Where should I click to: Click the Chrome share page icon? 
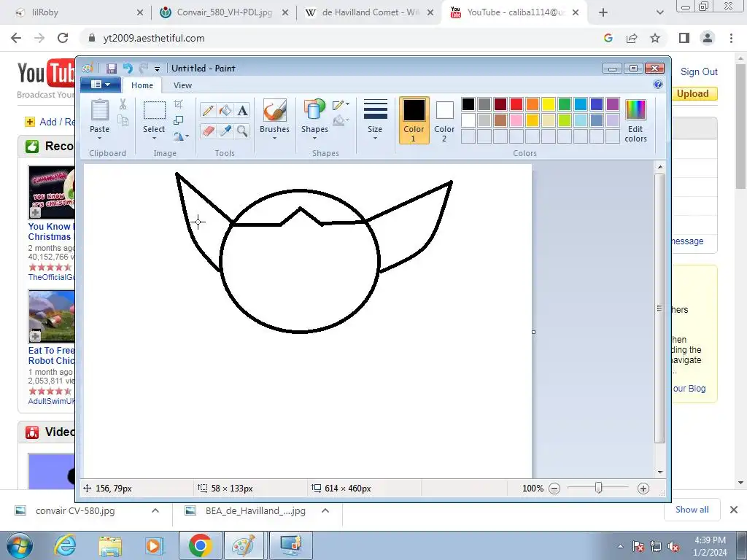[x=632, y=38]
